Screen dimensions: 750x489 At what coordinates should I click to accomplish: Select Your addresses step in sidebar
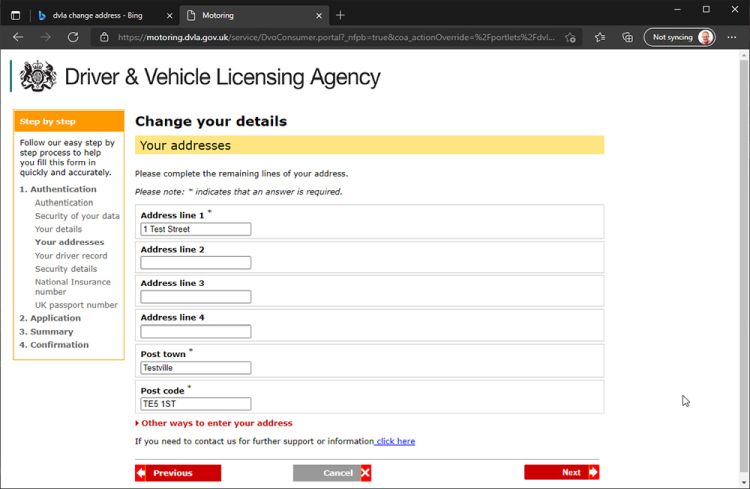[69, 242]
